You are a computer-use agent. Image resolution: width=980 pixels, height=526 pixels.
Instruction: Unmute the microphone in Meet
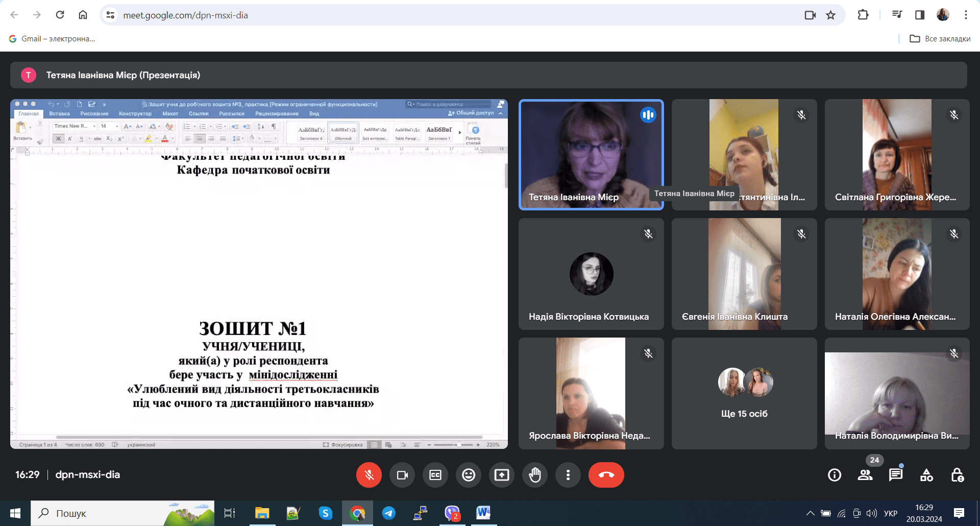click(x=369, y=475)
